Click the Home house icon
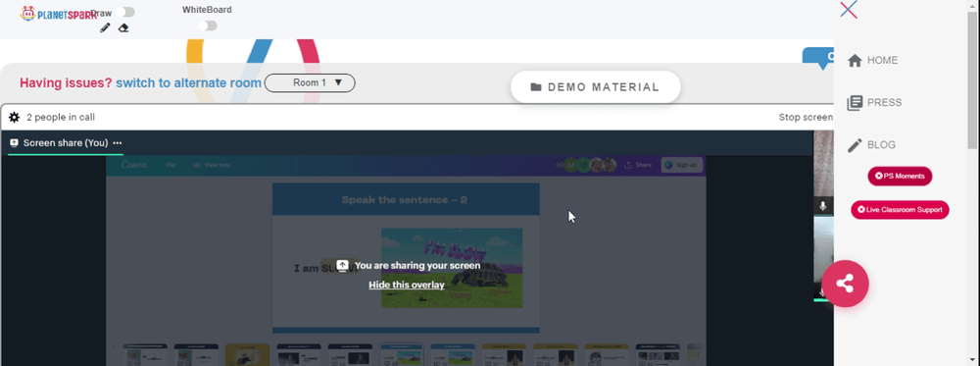The width and height of the screenshot is (980, 366). [855, 61]
